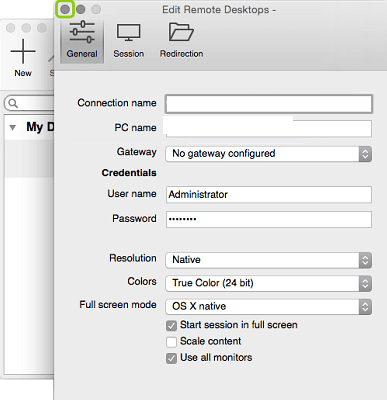
Task: Open the Colors dropdown menu
Action: 269,283
